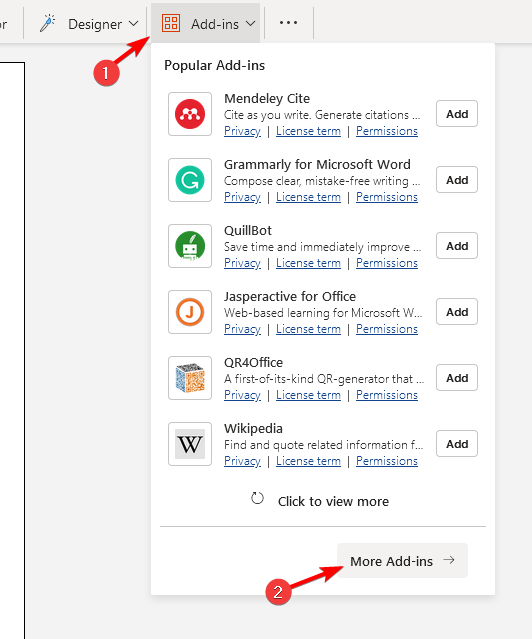
Task: Open QuillBot Permissions link
Action: coord(387,263)
